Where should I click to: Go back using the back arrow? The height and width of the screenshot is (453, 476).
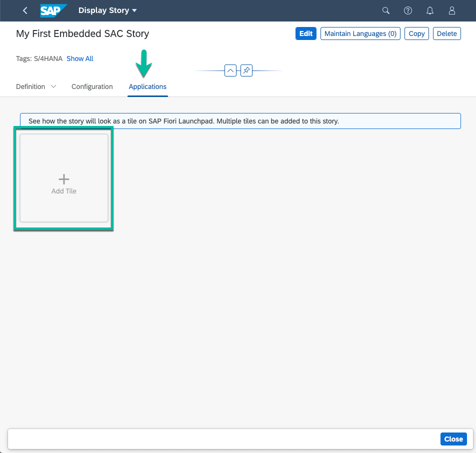coord(25,10)
